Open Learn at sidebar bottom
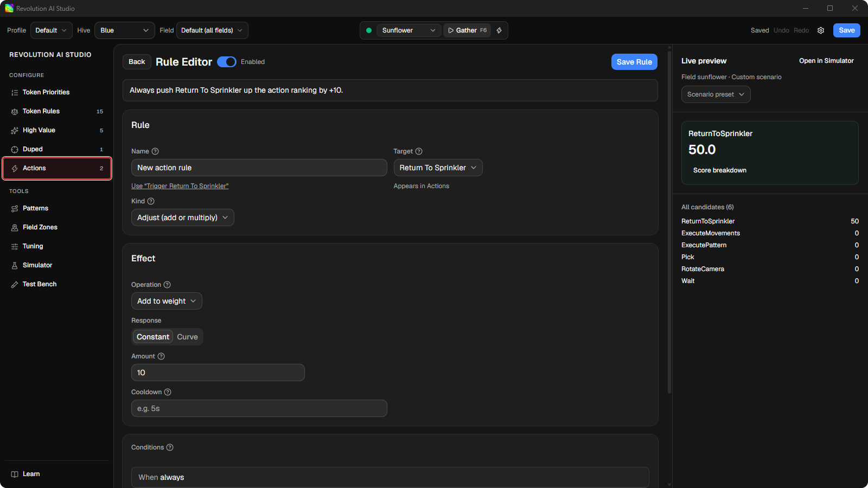 click(57, 474)
